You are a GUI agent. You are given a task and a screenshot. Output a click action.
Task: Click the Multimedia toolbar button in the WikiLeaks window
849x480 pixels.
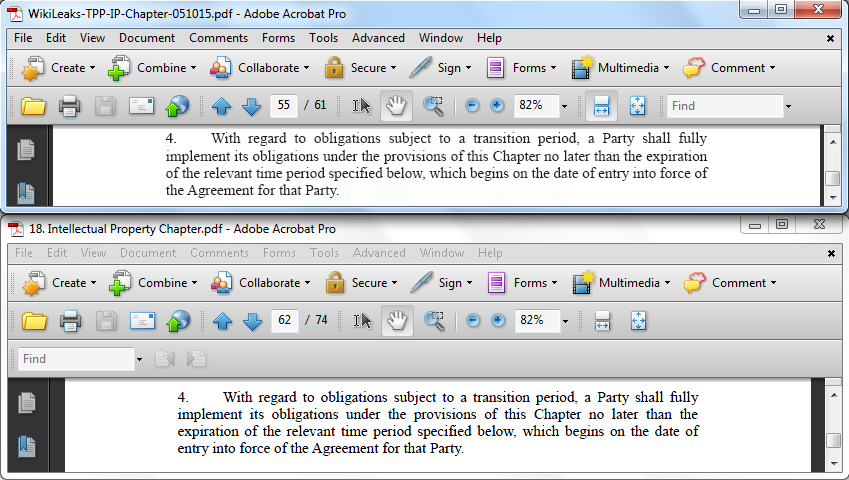620,68
